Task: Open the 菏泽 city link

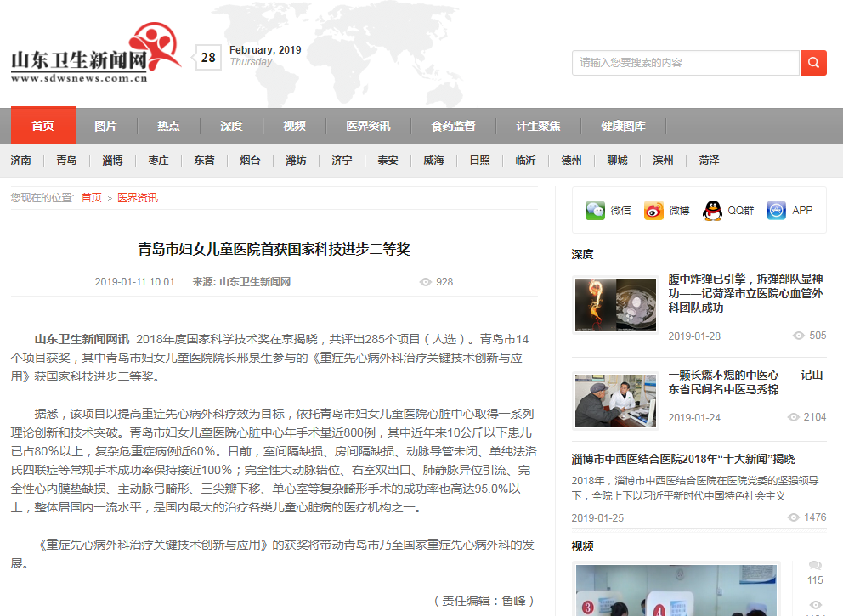Action: pyautogui.click(x=709, y=161)
